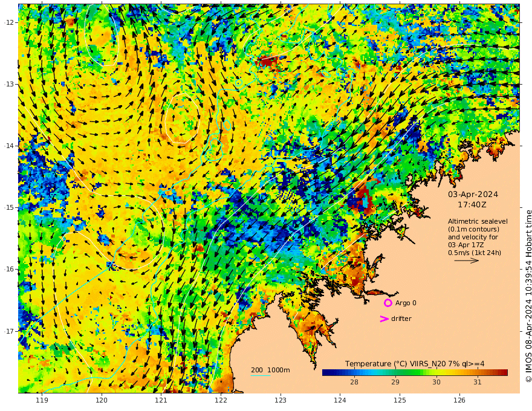Click the 31 tick label on colorbar
This screenshot has width=532, height=411.
pos(478,382)
